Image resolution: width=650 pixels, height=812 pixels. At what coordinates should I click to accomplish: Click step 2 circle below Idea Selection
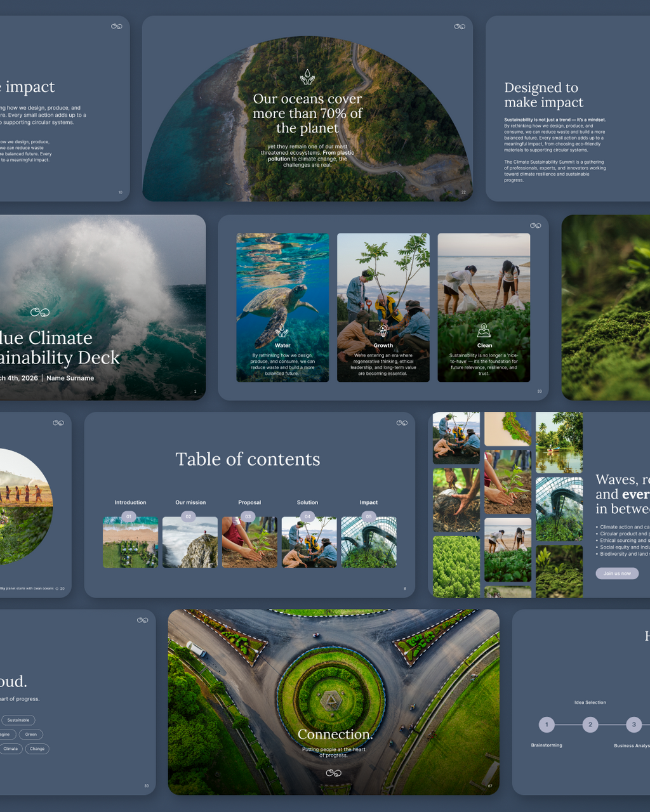pyautogui.click(x=590, y=724)
